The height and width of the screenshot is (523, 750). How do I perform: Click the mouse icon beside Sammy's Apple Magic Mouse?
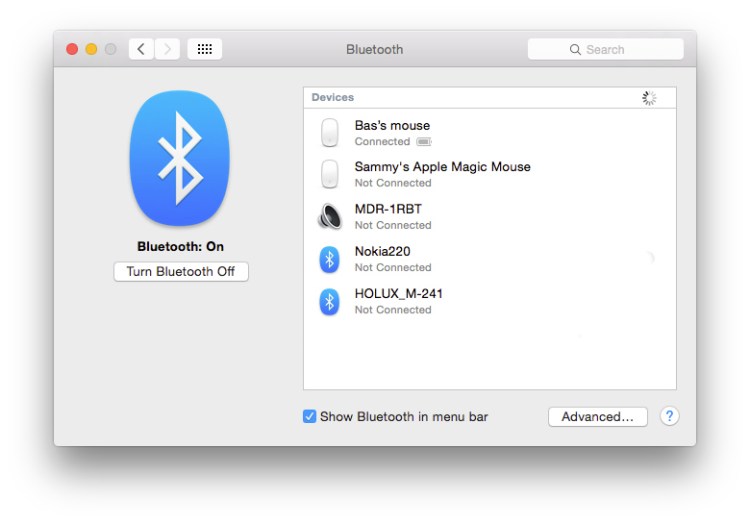(330, 174)
